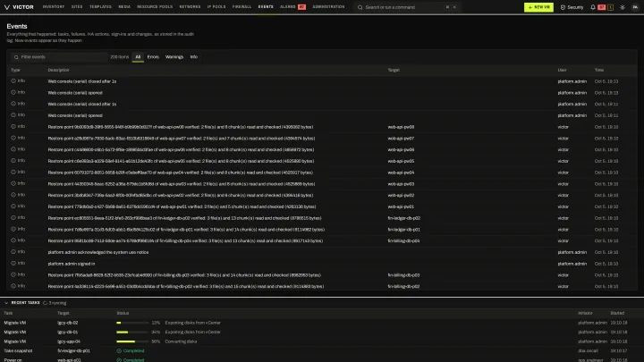Click 'Web console (serial) closed after 1s' top row
The image size is (644, 362).
(81, 81)
